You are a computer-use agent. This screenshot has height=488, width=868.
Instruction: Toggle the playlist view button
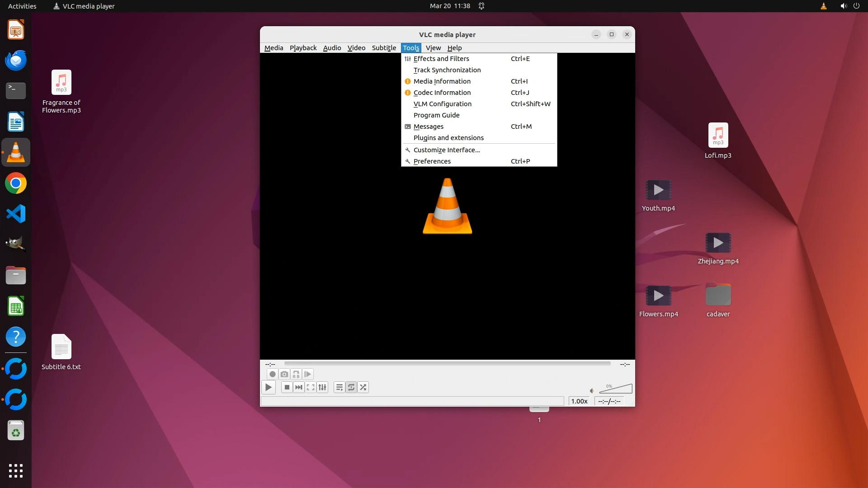click(x=339, y=387)
